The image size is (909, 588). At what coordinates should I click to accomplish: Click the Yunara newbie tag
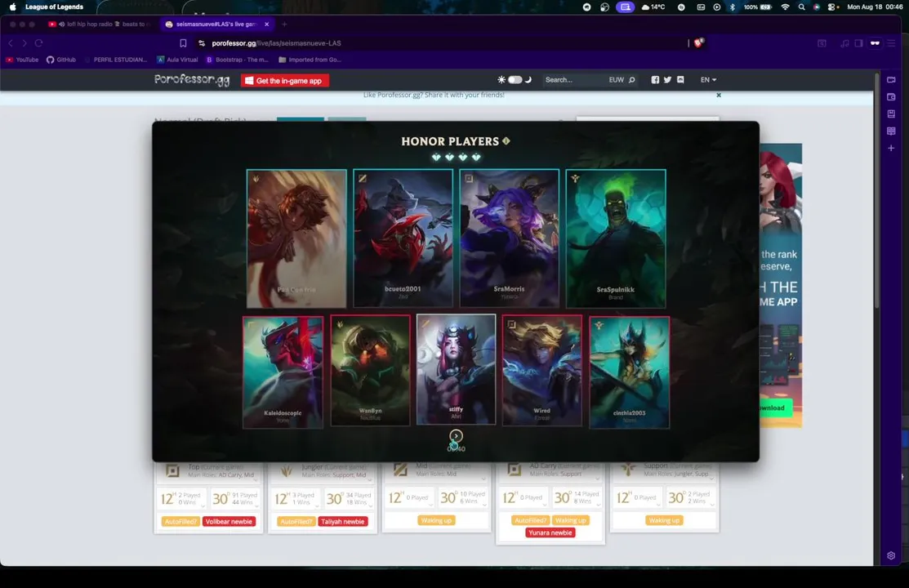click(x=550, y=532)
